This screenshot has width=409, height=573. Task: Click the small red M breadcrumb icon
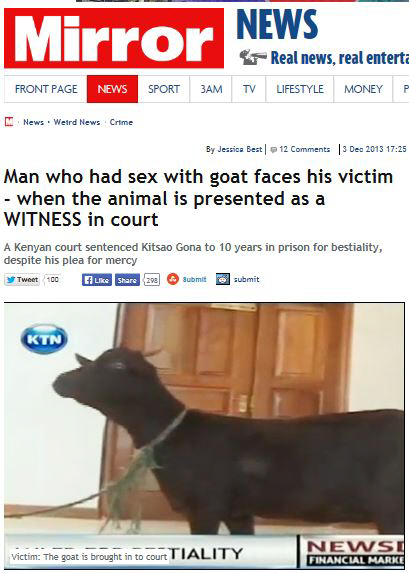9,122
